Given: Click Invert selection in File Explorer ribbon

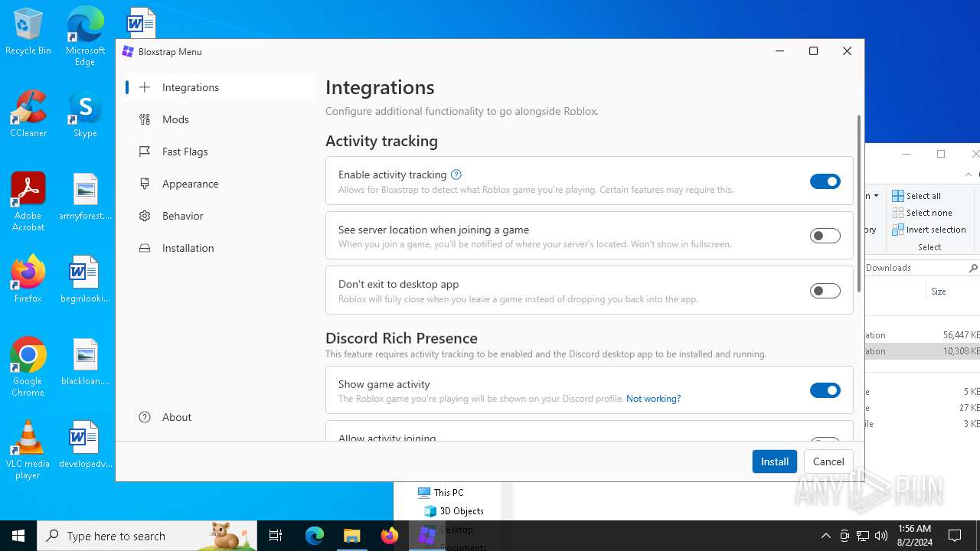Looking at the screenshot, I should click(929, 230).
